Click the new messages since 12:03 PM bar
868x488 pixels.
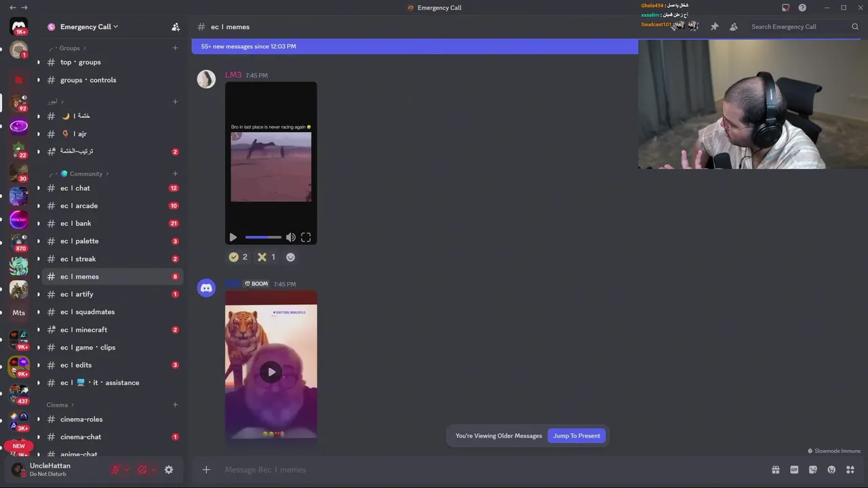[x=414, y=46]
